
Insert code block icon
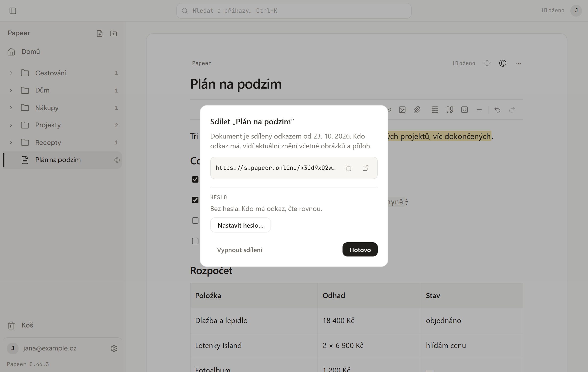465,110
